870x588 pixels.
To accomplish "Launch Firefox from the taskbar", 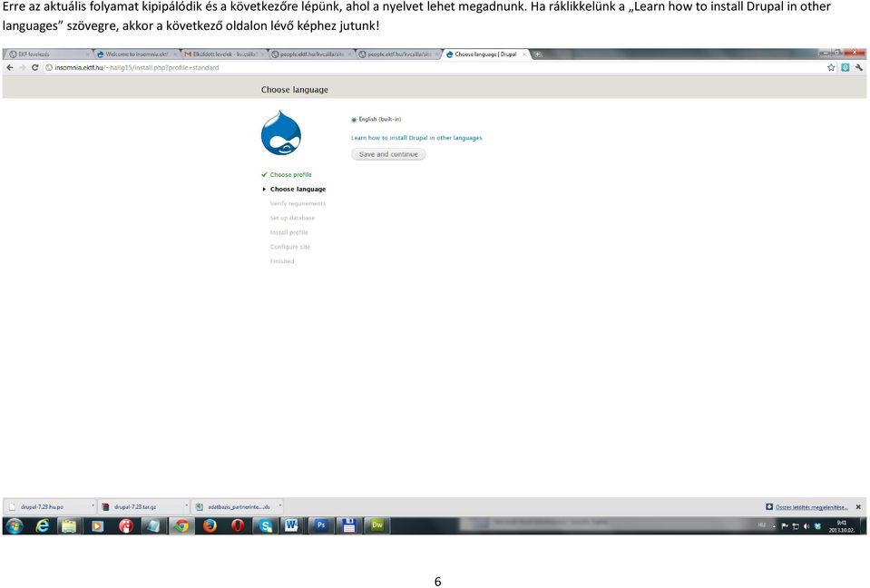I will pyautogui.click(x=210, y=525).
